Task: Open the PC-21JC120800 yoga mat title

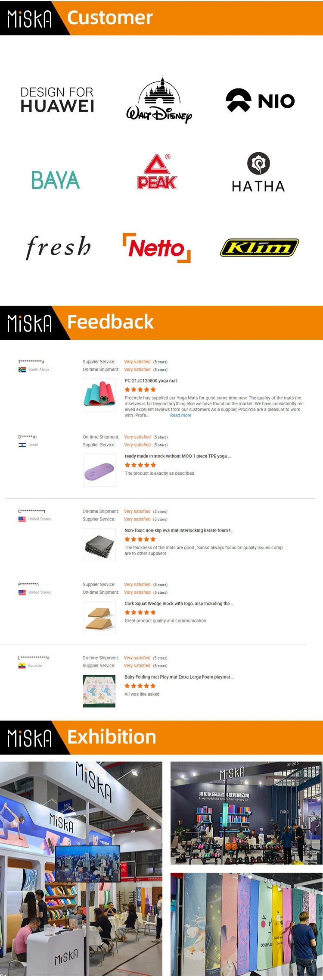Action: point(151,381)
